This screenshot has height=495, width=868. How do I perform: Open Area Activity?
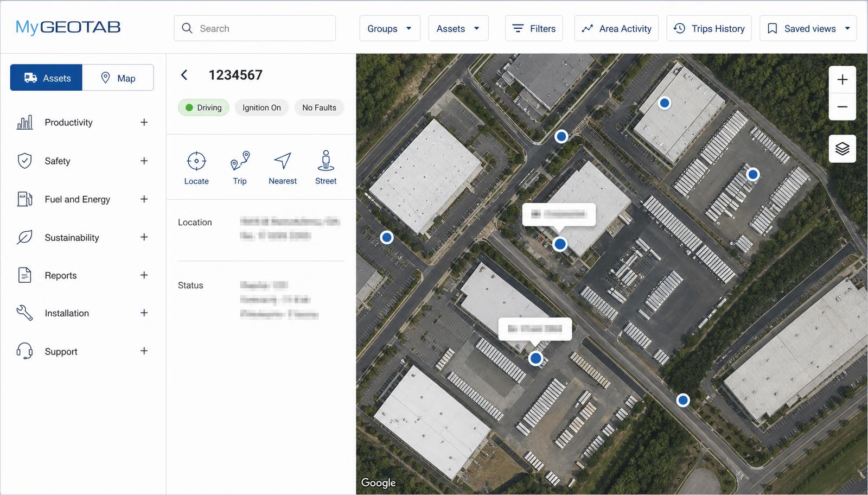(617, 28)
